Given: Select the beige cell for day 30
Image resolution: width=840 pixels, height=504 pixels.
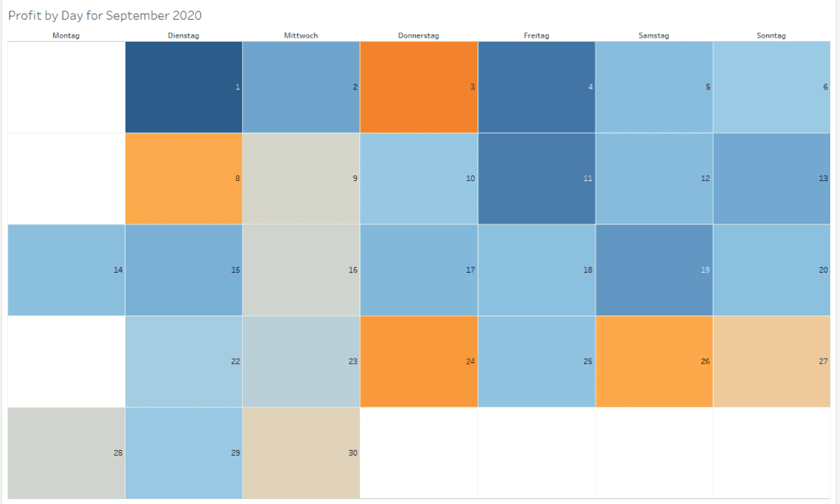Looking at the screenshot, I should tap(301, 452).
